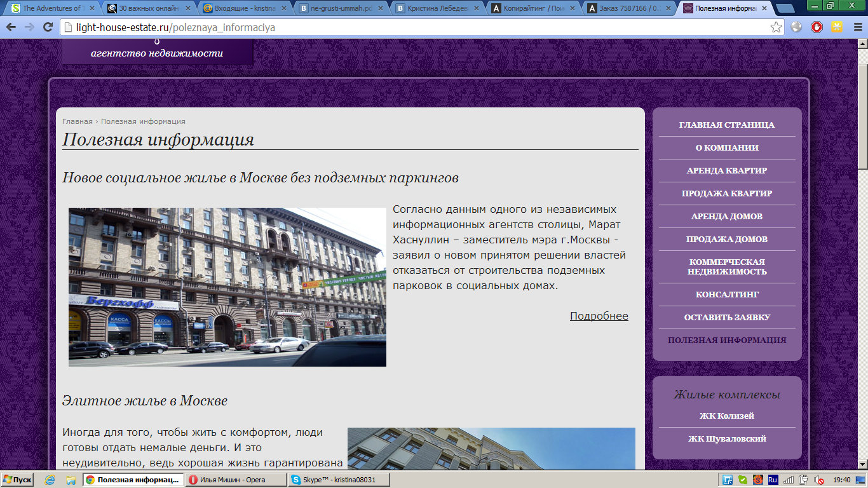Open 'ОСТАВИТЬ ЗАЯВКУ' sidebar menu item
868x488 pixels.
point(727,317)
